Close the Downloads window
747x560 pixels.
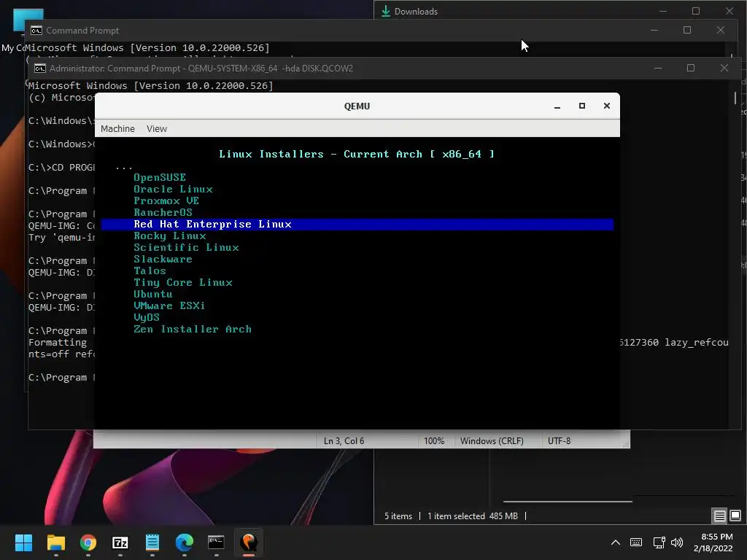tap(729, 11)
